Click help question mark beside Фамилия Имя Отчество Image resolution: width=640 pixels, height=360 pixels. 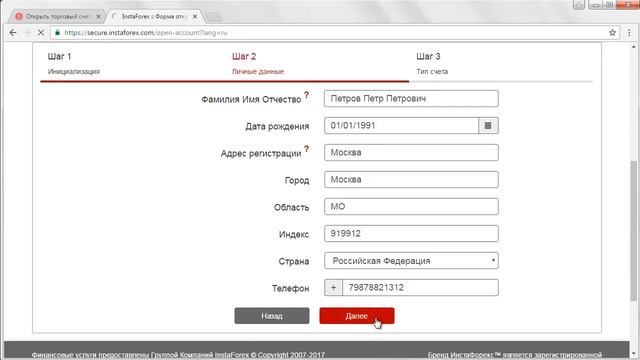pyautogui.click(x=307, y=95)
